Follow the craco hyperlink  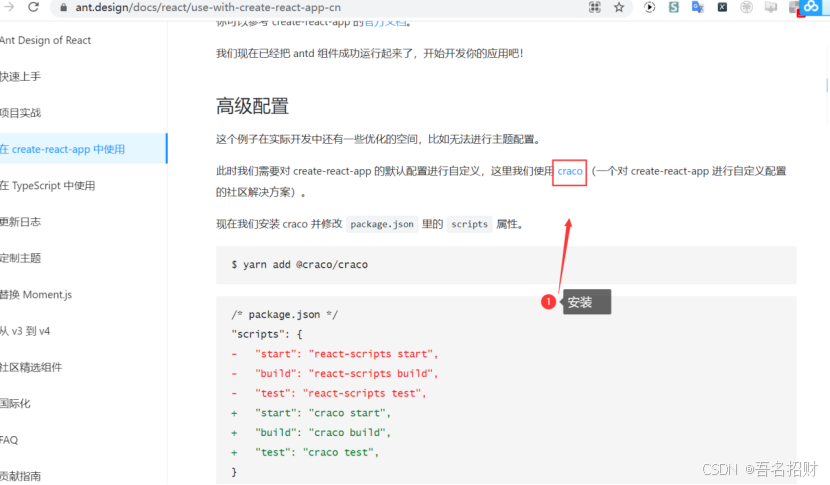click(x=570, y=172)
